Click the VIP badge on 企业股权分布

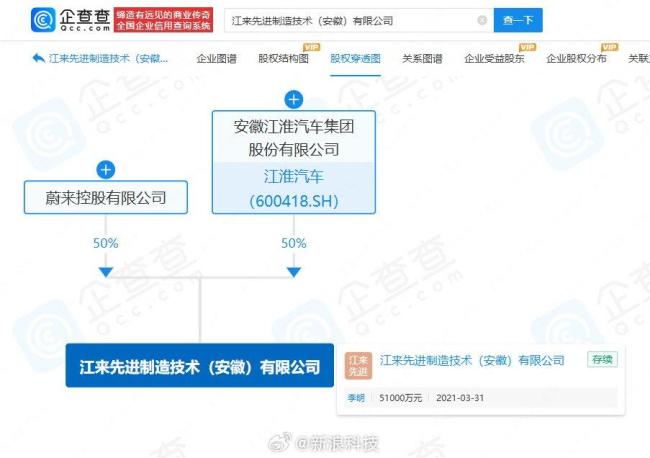coord(609,47)
